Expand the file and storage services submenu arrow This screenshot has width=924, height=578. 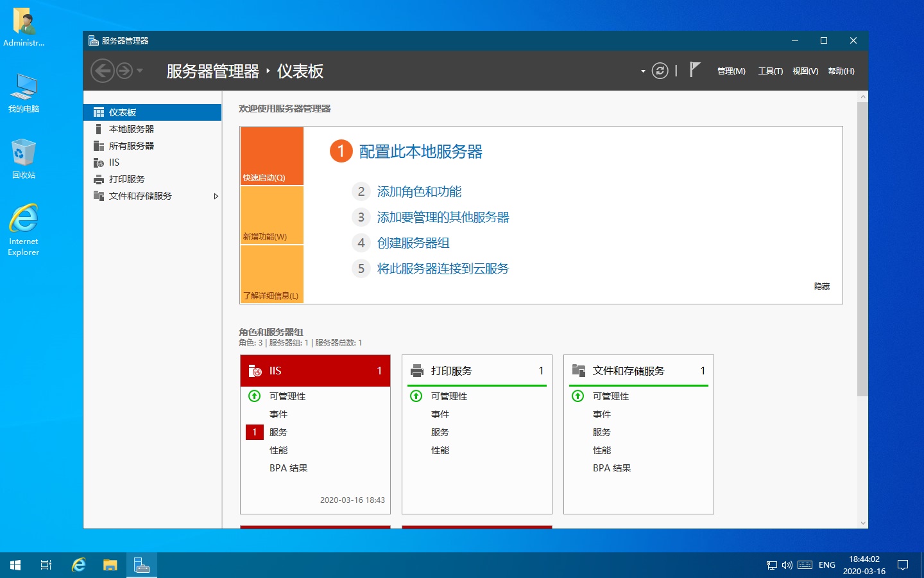point(216,196)
